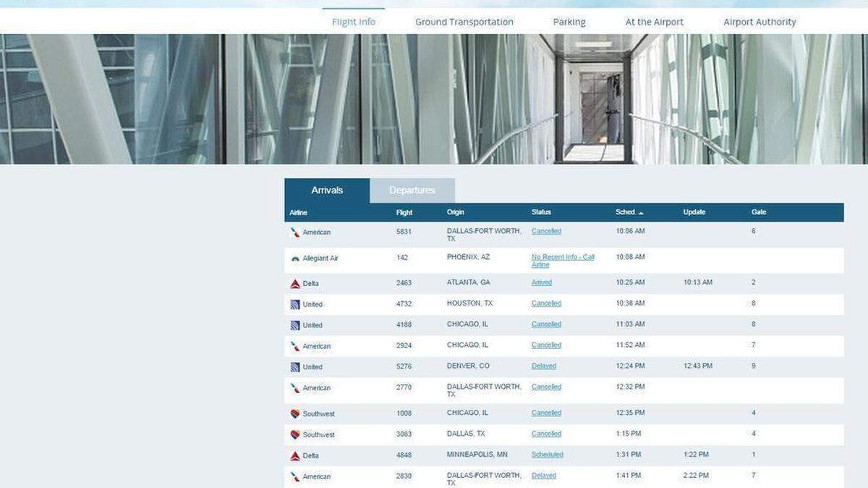This screenshot has width=868, height=488.
Task: Open Cancelled status for flight 2770
Action: point(546,387)
